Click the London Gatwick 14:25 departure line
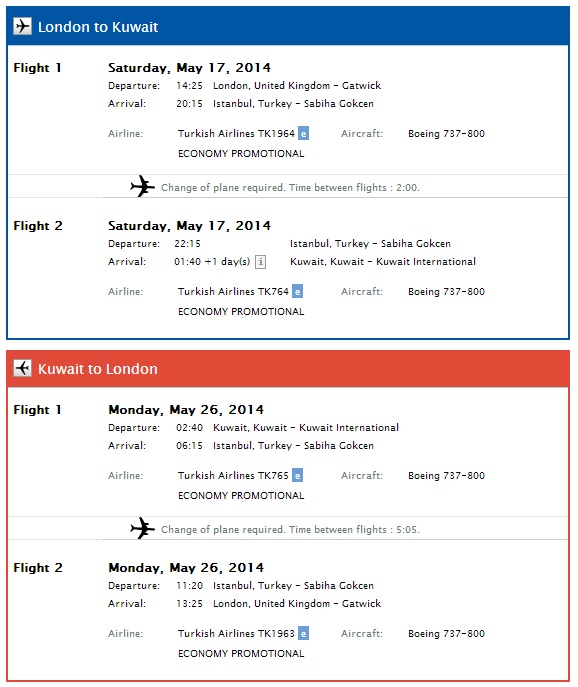Image resolution: width=578 pixels, height=687 pixels. tap(245, 85)
